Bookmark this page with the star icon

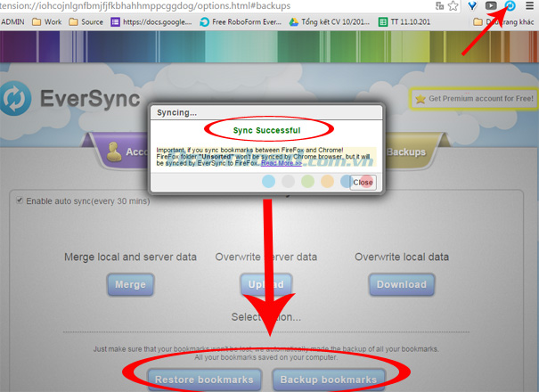[453, 5]
